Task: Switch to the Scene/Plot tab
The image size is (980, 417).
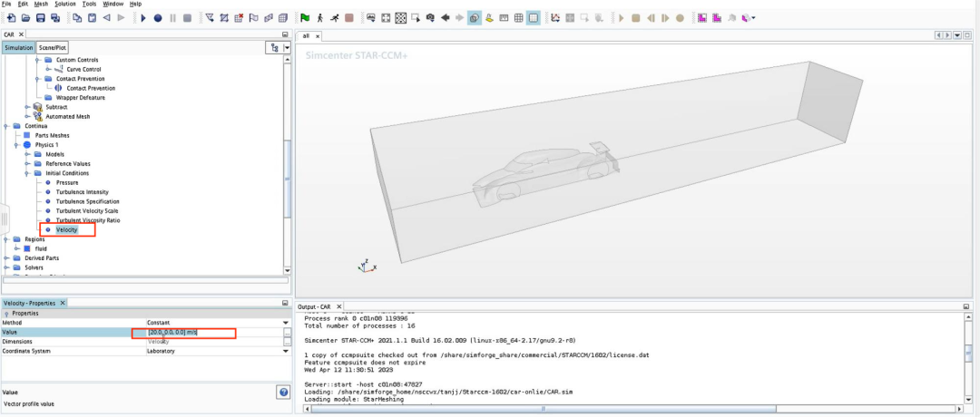Action: 53,47
